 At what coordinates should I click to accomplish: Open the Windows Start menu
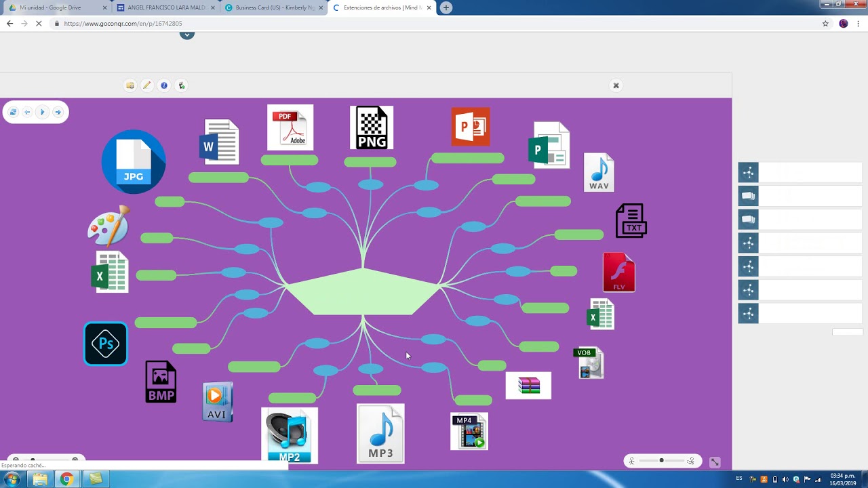pos(12,479)
